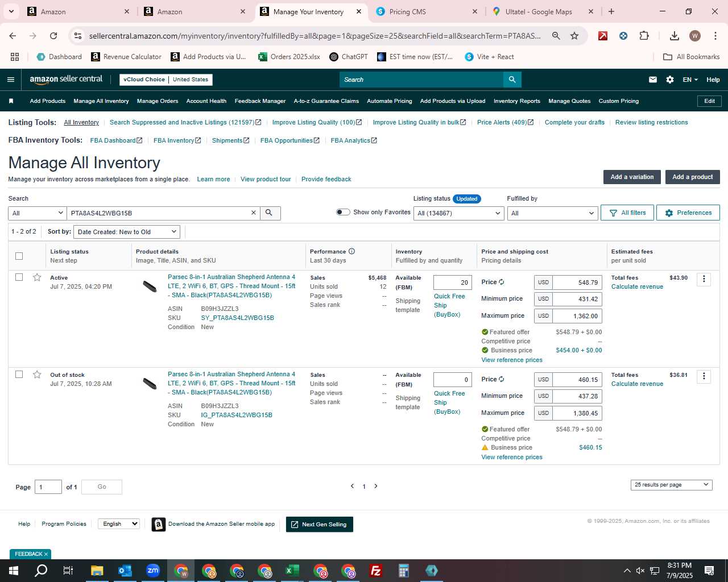The height and width of the screenshot is (582, 728).
Task: Open Excel from the taskbar
Action: click(292, 571)
